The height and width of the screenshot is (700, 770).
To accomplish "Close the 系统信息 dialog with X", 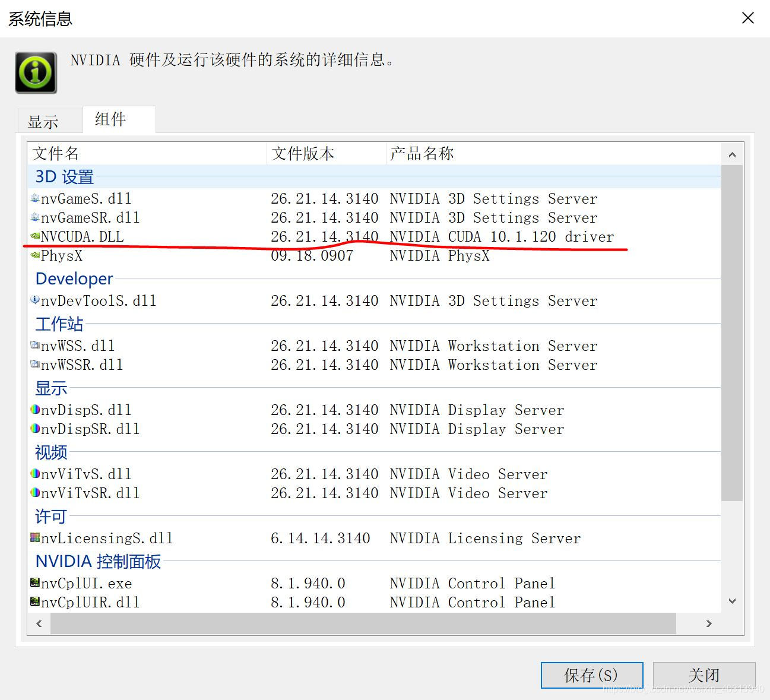I will 748,18.
